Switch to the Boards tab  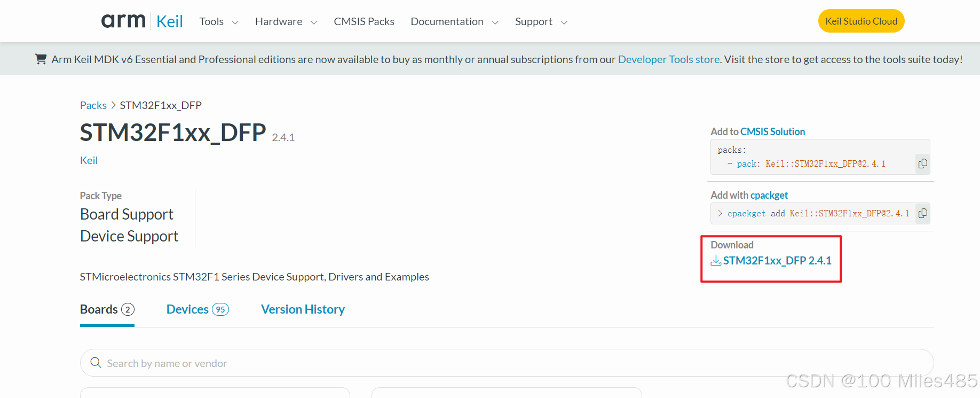coord(107,309)
